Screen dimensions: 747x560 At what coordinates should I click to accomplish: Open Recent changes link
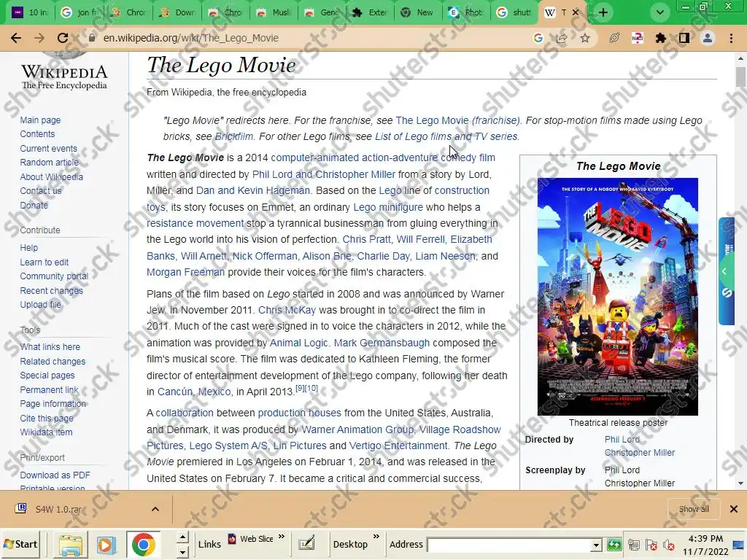[x=51, y=290]
